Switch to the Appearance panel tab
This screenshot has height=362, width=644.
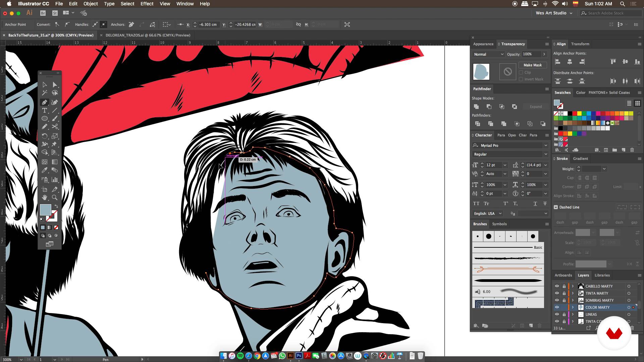click(483, 44)
